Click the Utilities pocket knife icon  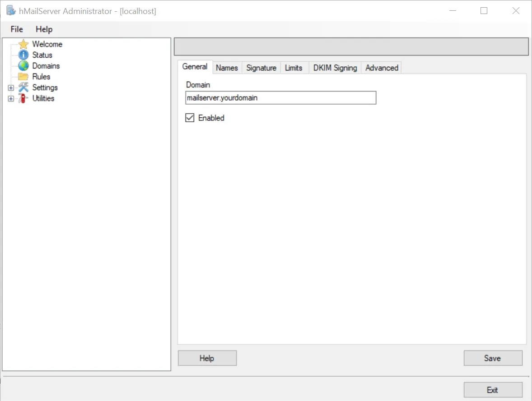pyautogui.click(x=23, y=98)
